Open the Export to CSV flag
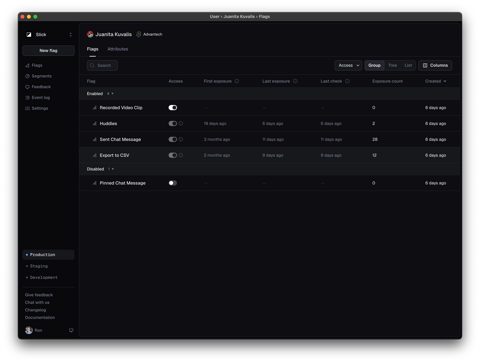The height and width of the screenshot is (363, 480). pyautogui.click(x=114, y=155)
